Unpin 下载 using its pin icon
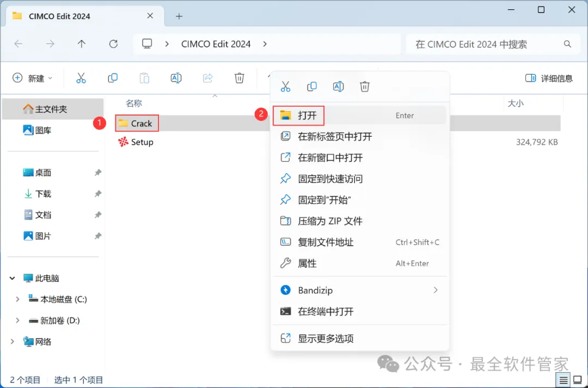 point(98,193)
